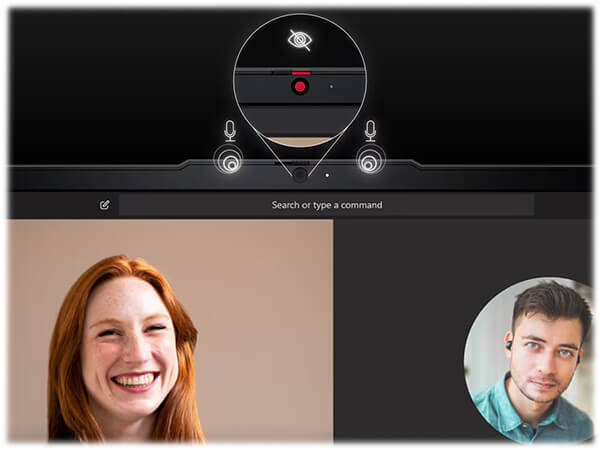
Task: Click the earbud in the man's ear
Action: [509, 346]
